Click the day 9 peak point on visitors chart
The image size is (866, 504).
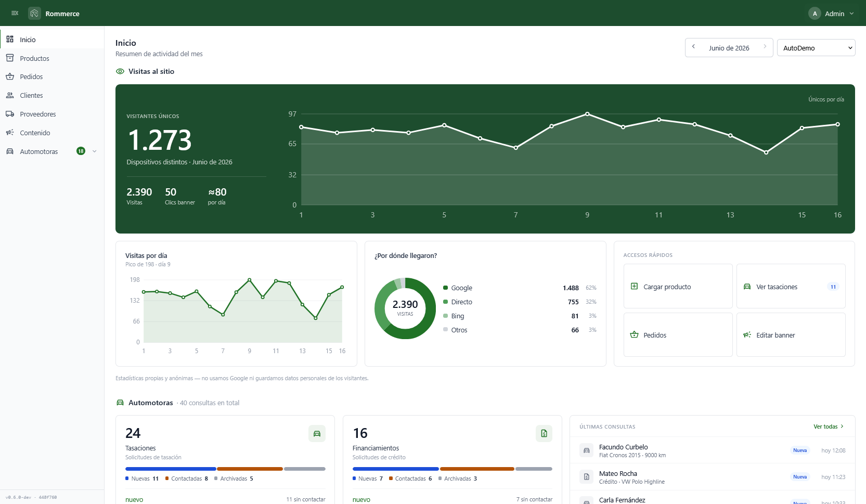point(587,114)
